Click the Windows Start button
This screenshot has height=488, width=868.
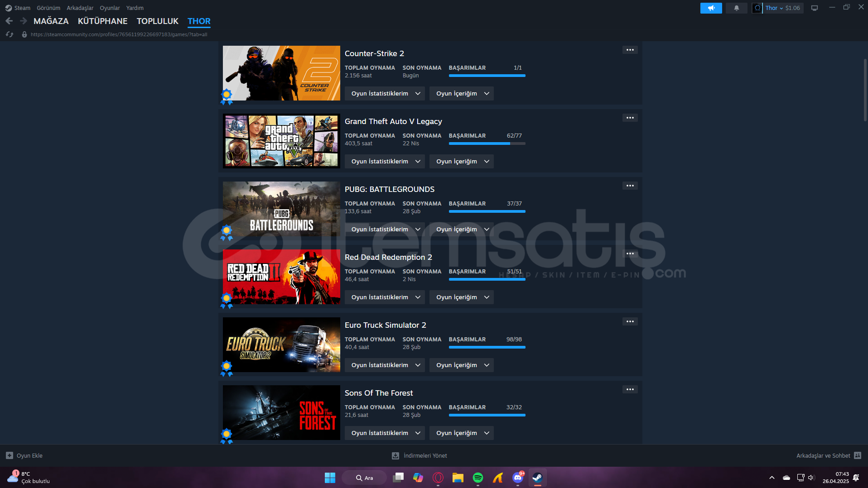click(x=330, y=478)
